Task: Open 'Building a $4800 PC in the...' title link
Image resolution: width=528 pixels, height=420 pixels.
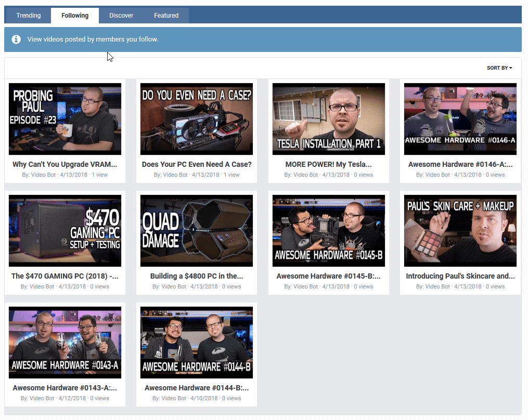Action: point(197,276)
